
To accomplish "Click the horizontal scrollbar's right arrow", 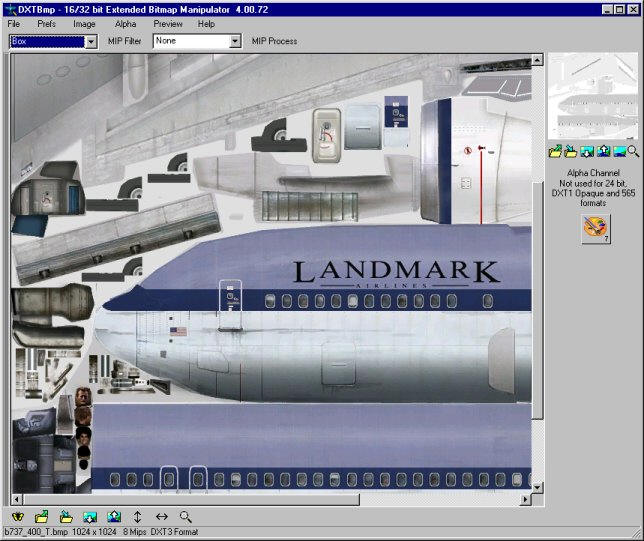I will [524, 499].
